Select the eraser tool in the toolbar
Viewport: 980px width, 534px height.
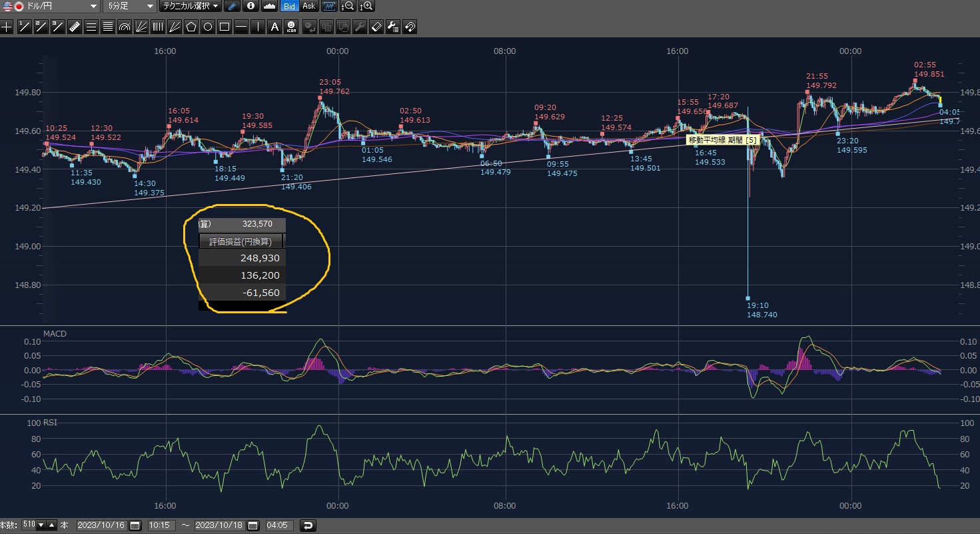(x=376, y=27)
